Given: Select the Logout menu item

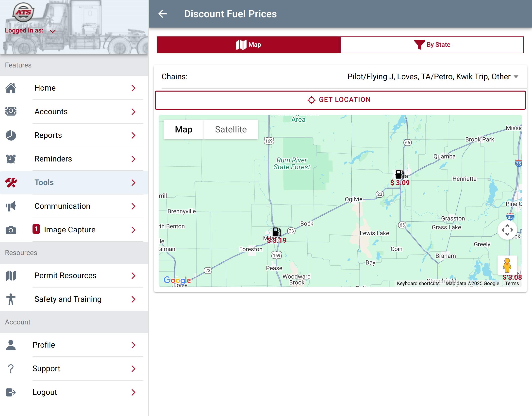Looking at the screenshot, I should click(74, 392).
